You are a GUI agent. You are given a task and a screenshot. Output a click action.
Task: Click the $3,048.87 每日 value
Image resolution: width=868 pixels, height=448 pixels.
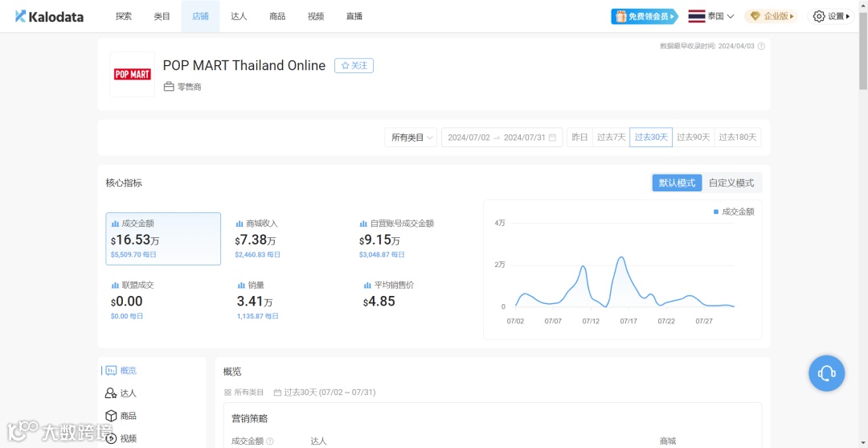[382, 255]
